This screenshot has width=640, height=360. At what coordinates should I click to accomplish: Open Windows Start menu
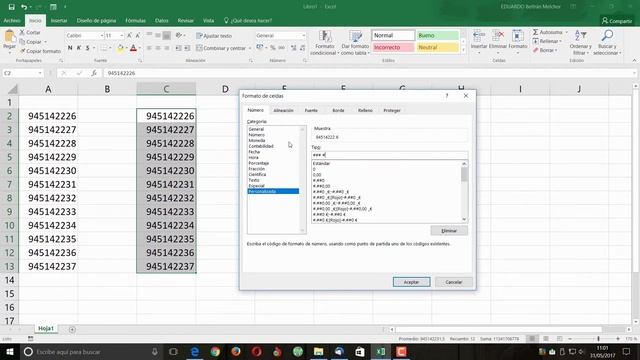click(9, 351)
